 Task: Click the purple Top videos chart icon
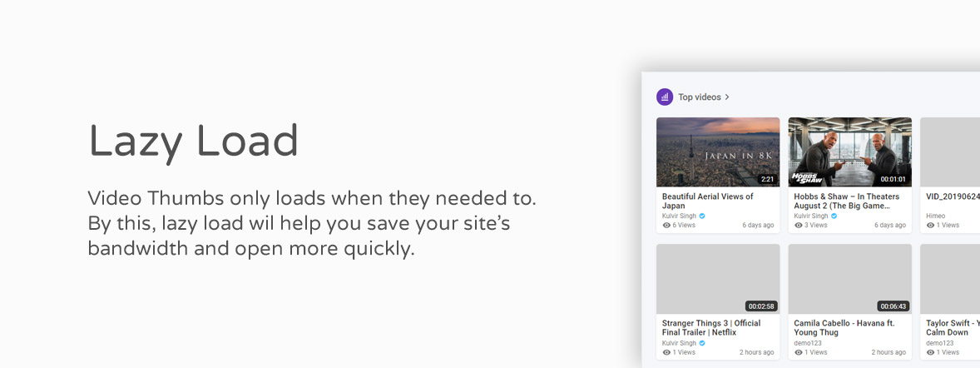665,97
